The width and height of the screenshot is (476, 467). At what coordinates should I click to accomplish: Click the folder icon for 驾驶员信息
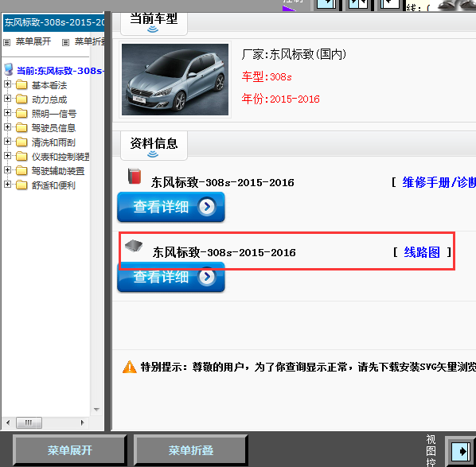(x=21, y=127)
